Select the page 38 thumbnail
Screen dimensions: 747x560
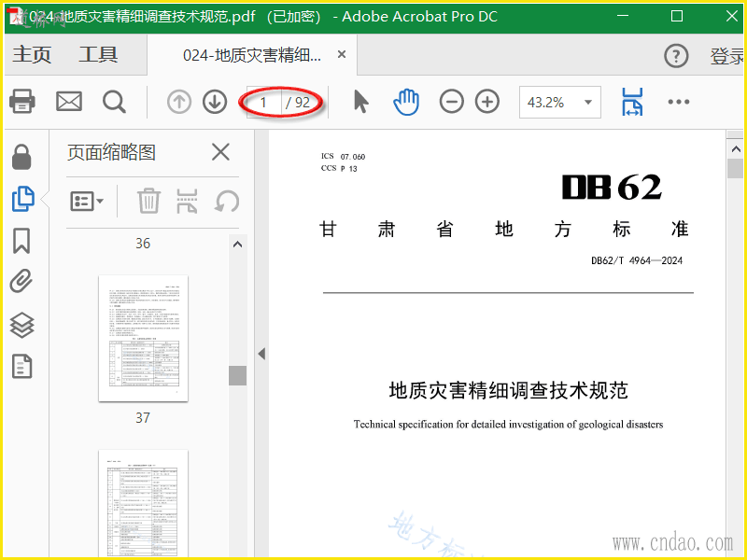pos(143,504)
